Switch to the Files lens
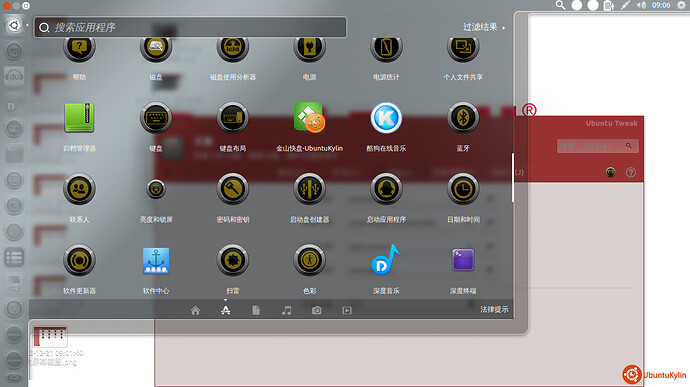The width and height of the screenshot is (690, 387). pyautogui.click(x=256, y=310)
